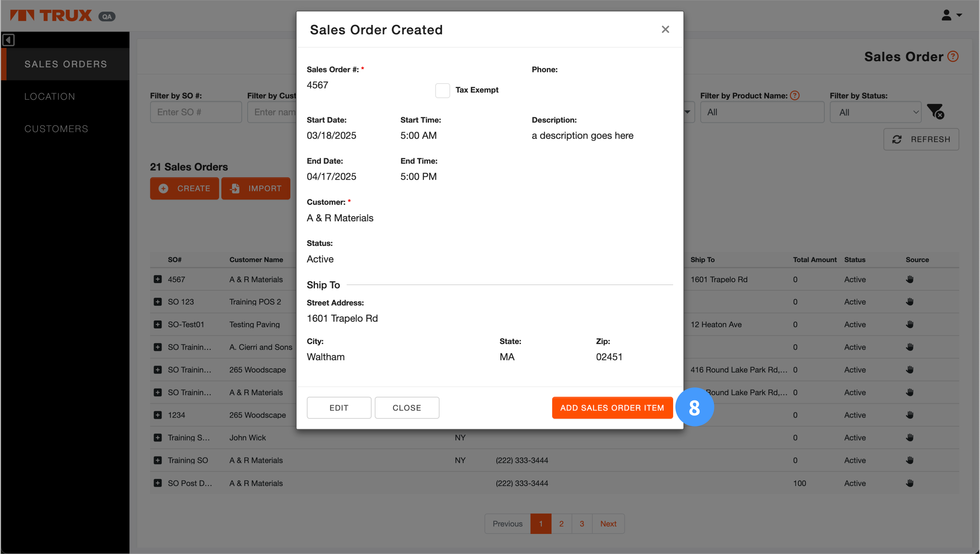Focus the Filter by Product Name field
The height and width of the screenshot is (554, 980).
pyautogui.click(x=762, y=112)
